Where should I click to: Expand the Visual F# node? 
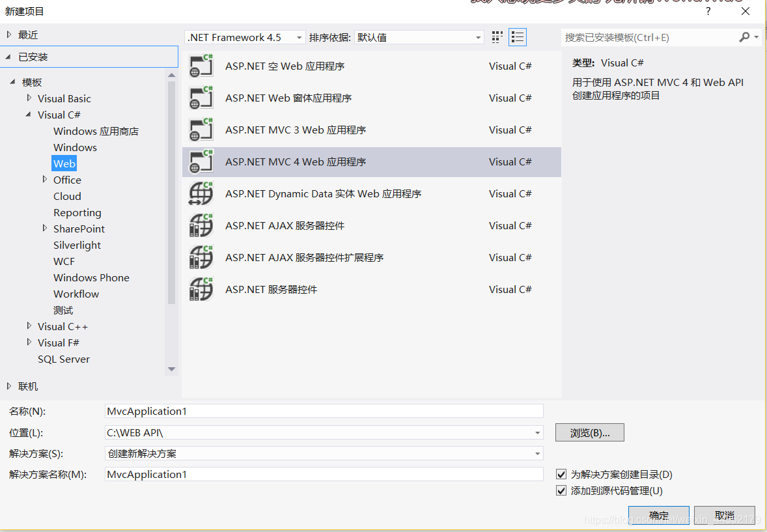coord(29,342)
